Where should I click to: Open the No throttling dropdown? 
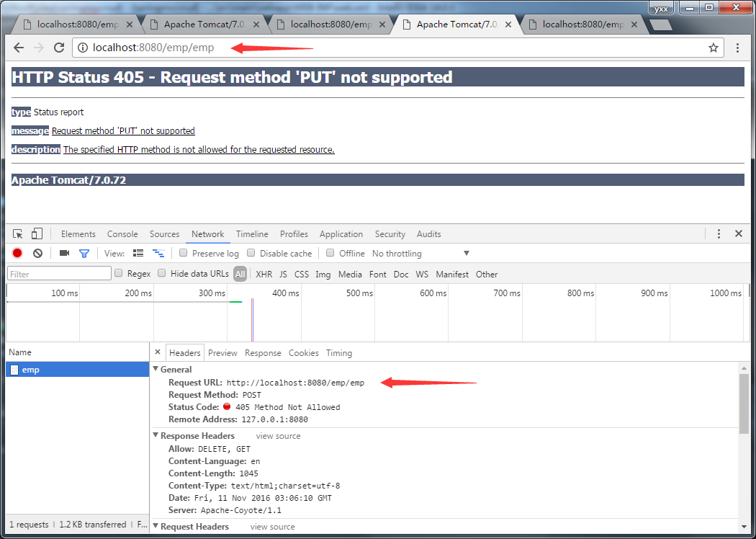[x=420, y=254]
